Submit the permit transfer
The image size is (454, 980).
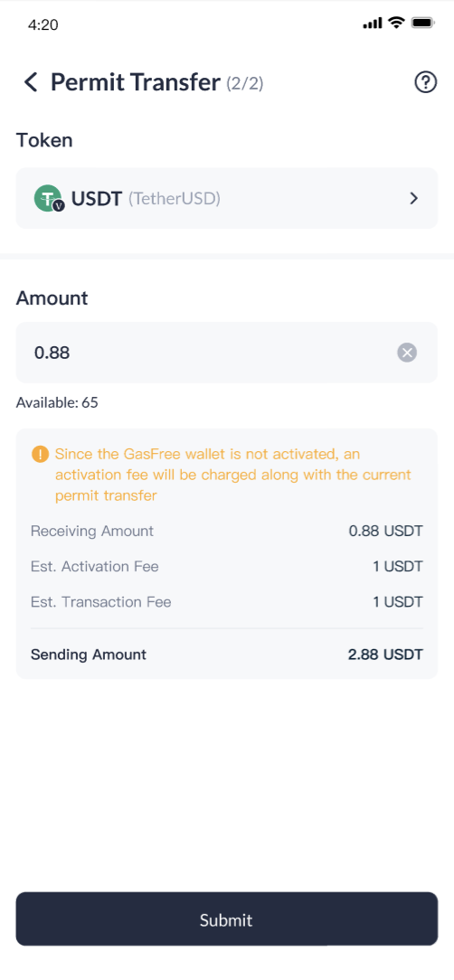pyautogui.click(x=226, y=919)
